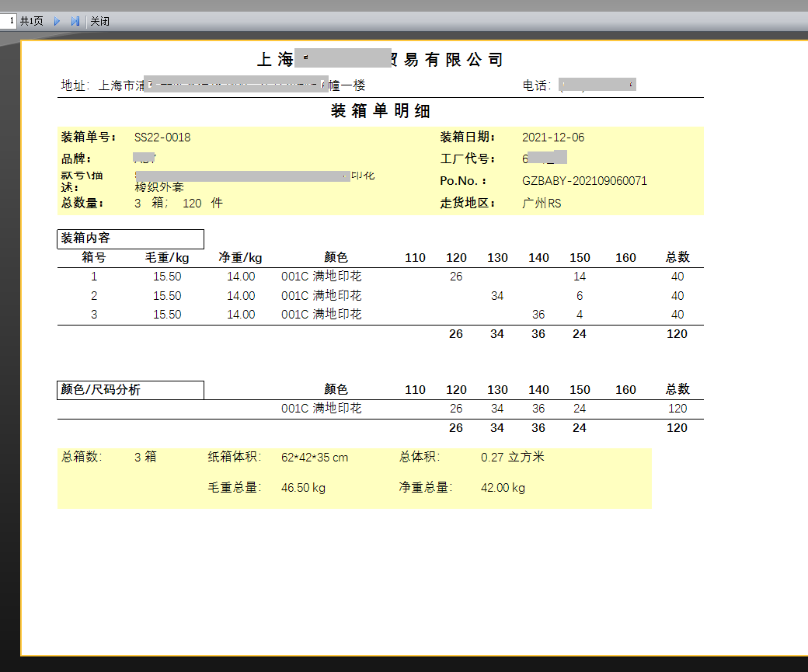Click the 装箱内容 section header box
Image resolution: width=808 pixels, height=672 pixels.
pos(130,239)
